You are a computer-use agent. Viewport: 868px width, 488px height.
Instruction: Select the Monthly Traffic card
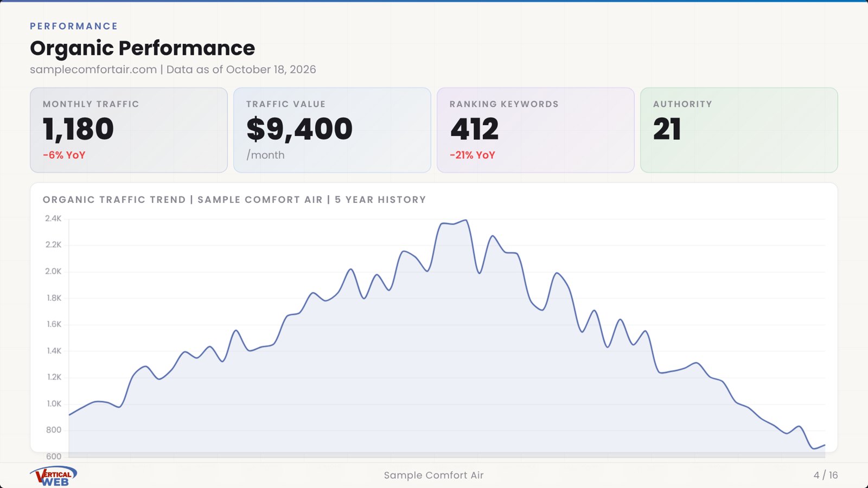click(x=129, y=130)
